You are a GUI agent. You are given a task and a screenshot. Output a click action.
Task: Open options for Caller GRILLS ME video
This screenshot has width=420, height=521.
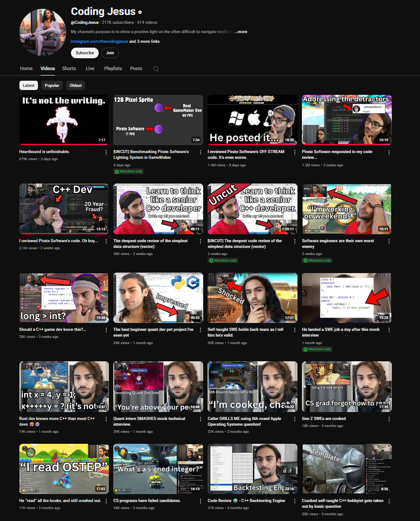click(295, 419)
